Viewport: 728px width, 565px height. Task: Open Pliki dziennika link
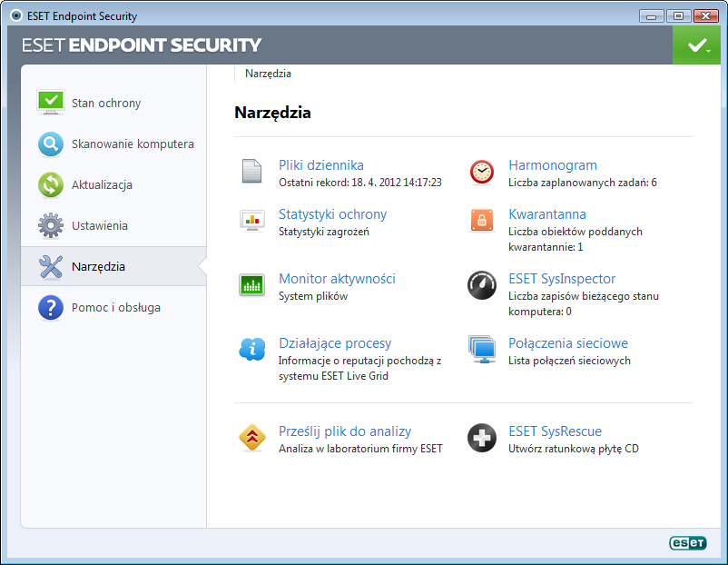[320, 165]
